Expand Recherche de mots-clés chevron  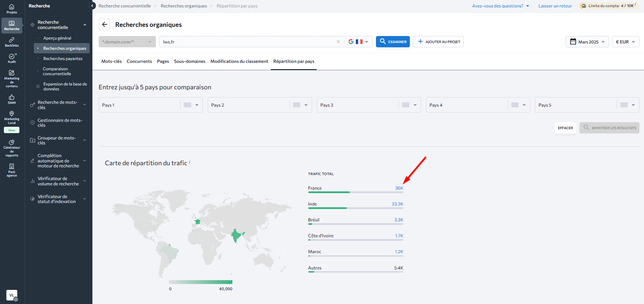[x=85, y=105]
